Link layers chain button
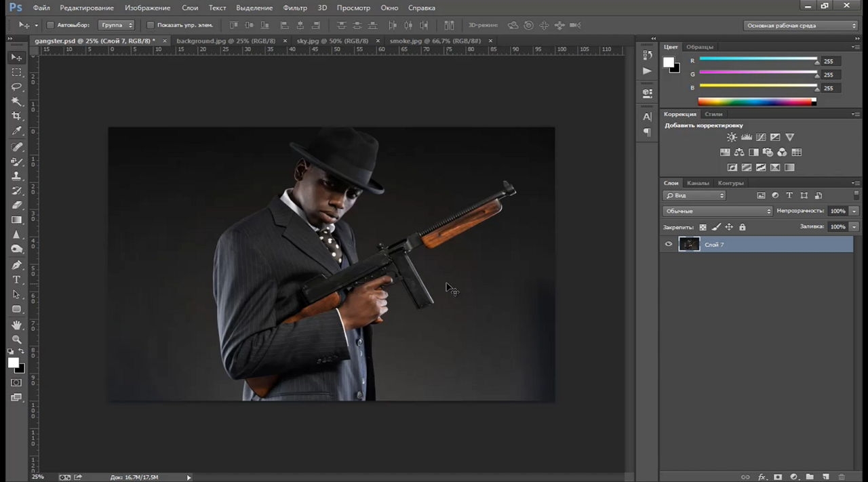Viewport: 868px width, 482px height. tap(745, 477)
